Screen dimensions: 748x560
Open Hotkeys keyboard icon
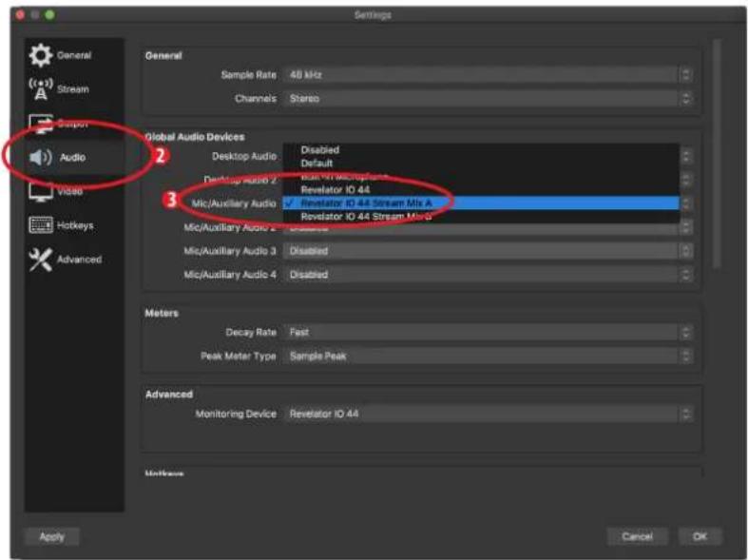41,224
